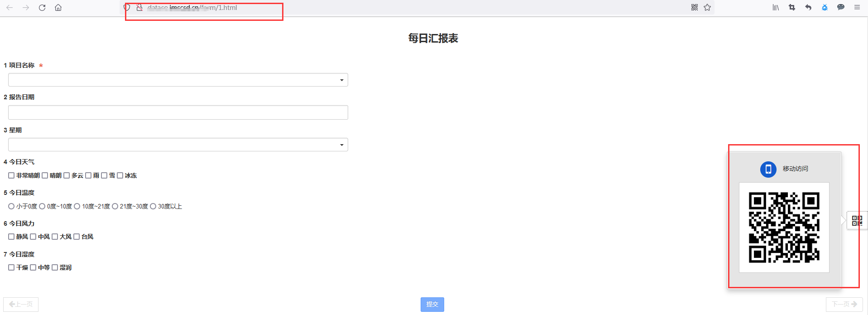Screen dimensions: 868x315
Task: Open the 星期 dropdown list
Action: coord(178,145)
